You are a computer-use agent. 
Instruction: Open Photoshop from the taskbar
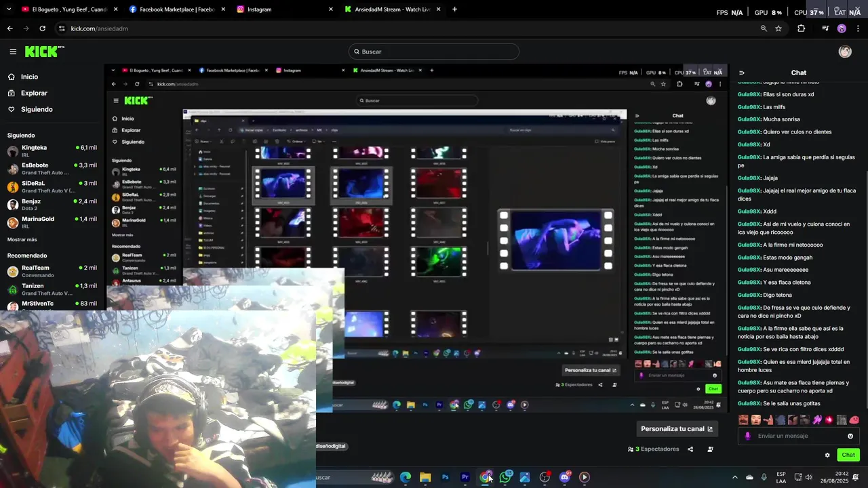tap(445, 477)
